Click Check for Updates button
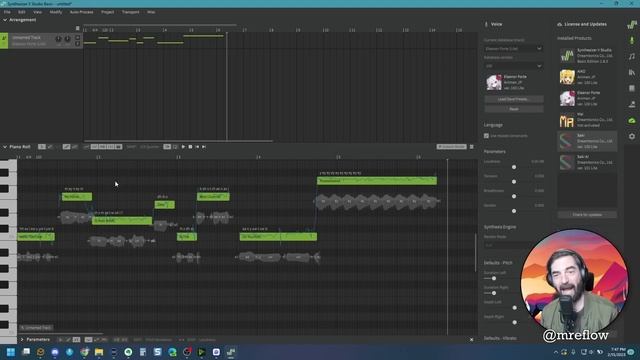Screen dimensions: 640x360 click(587, 215)
